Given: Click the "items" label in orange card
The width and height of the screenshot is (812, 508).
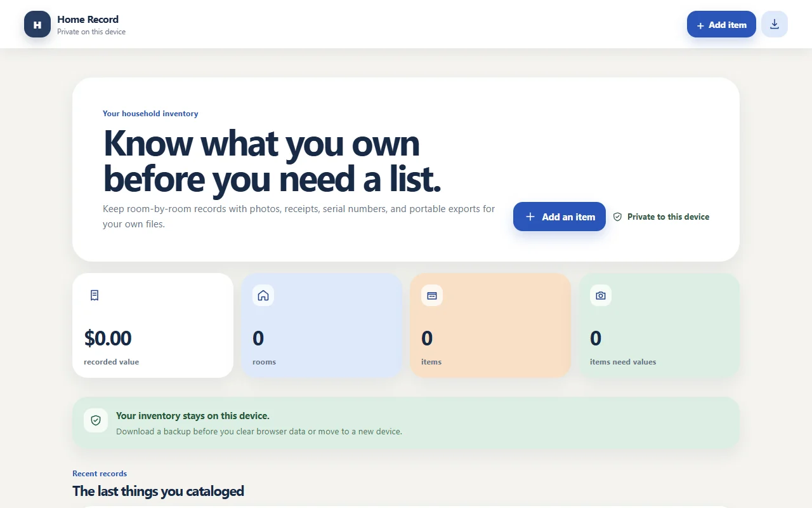Looking at the screenshot, I should click(x=431, y=362).
